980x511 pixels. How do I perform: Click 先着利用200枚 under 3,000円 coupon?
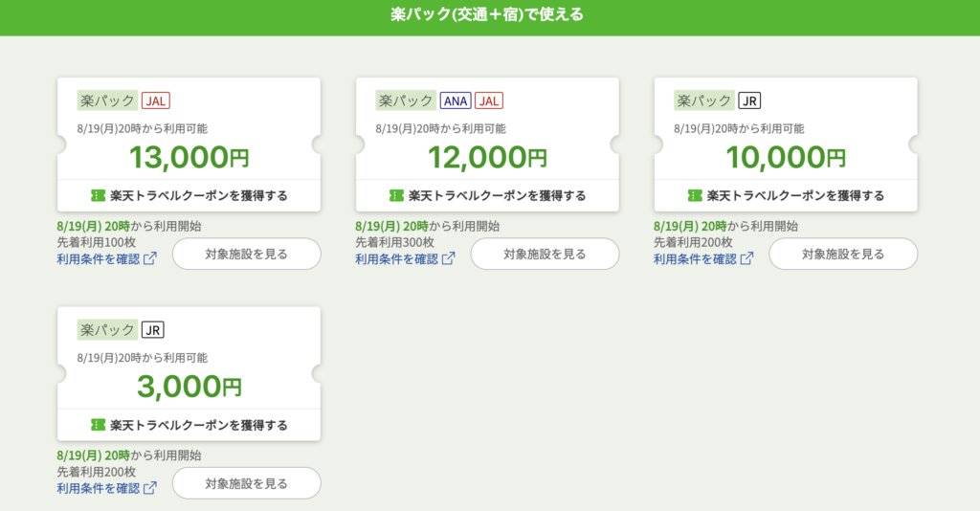click(x=97, y=472)
